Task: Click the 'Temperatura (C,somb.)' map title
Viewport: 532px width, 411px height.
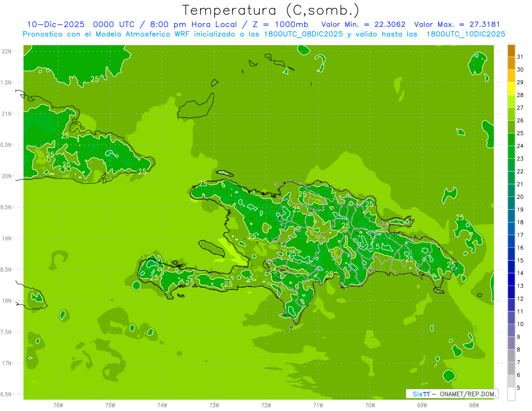Action: coord(271,10)
